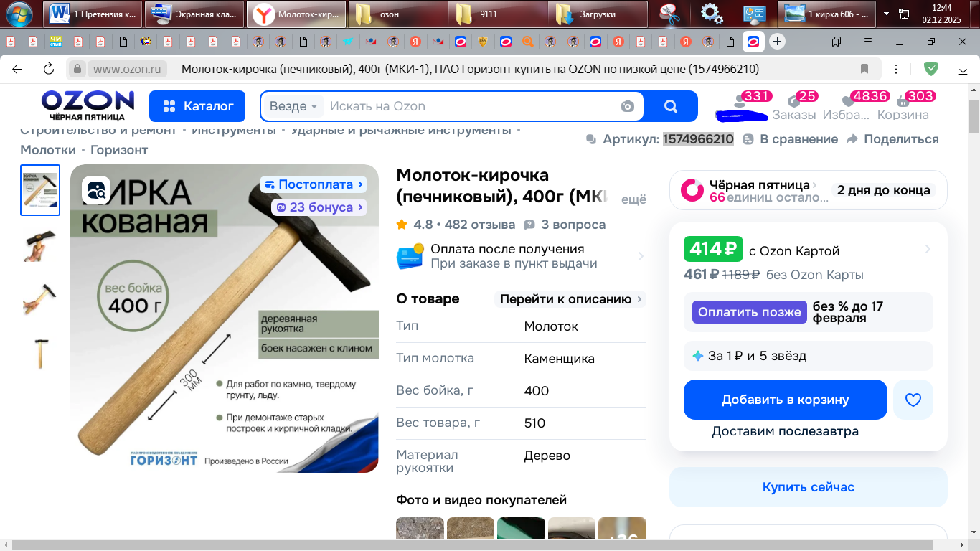Image resolution: width=980 pixels, height=551 pixels.
Task: Toggle В сравнение for this product
Action: (791, 139)
